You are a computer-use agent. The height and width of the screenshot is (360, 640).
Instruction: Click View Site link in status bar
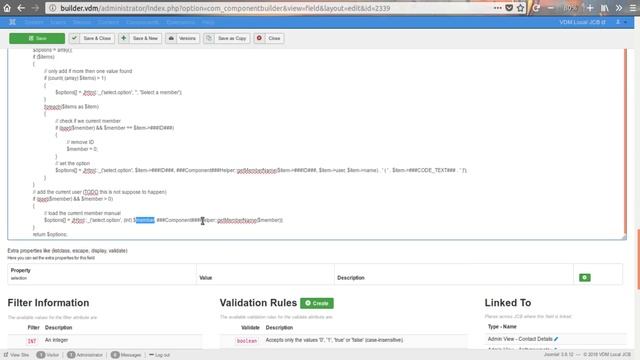point(16,355)
